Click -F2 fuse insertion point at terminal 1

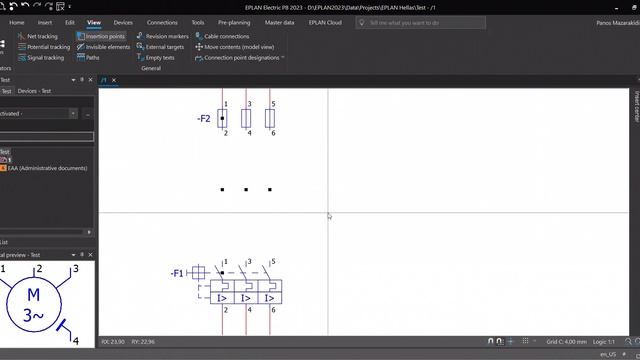[x=222, y=118]
